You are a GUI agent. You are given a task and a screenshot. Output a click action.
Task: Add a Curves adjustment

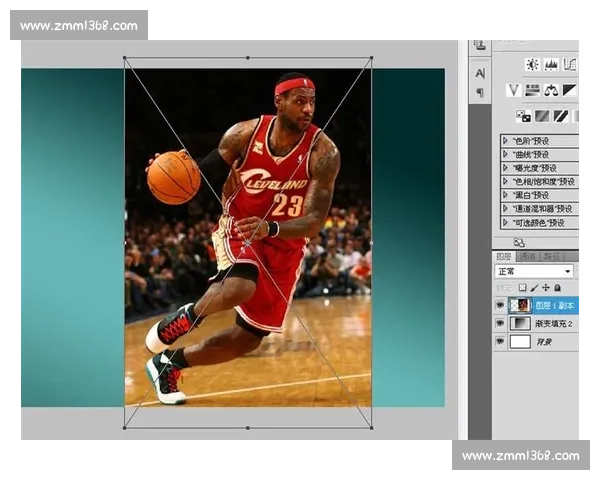(570, 65)
